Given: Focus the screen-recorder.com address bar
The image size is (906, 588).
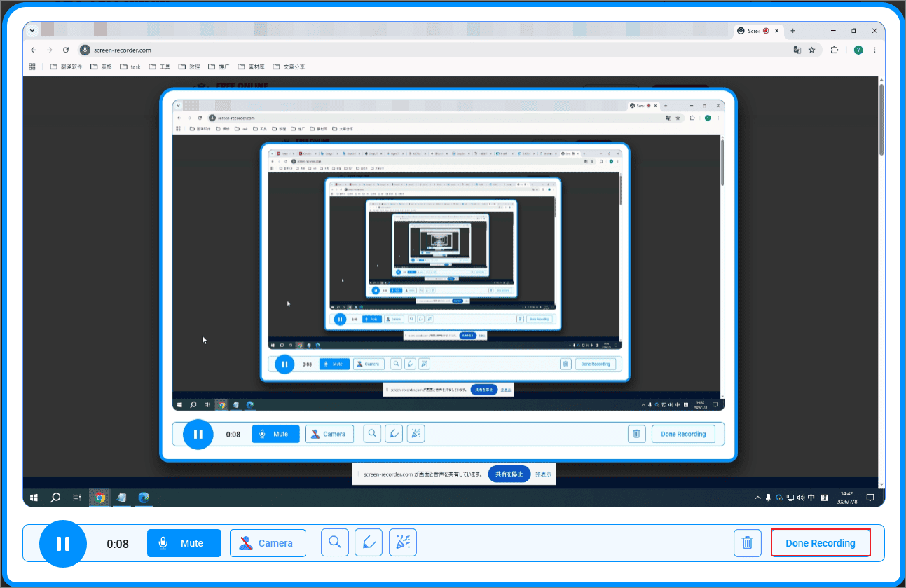Looking at the screenshot, I should click(434, 50).
